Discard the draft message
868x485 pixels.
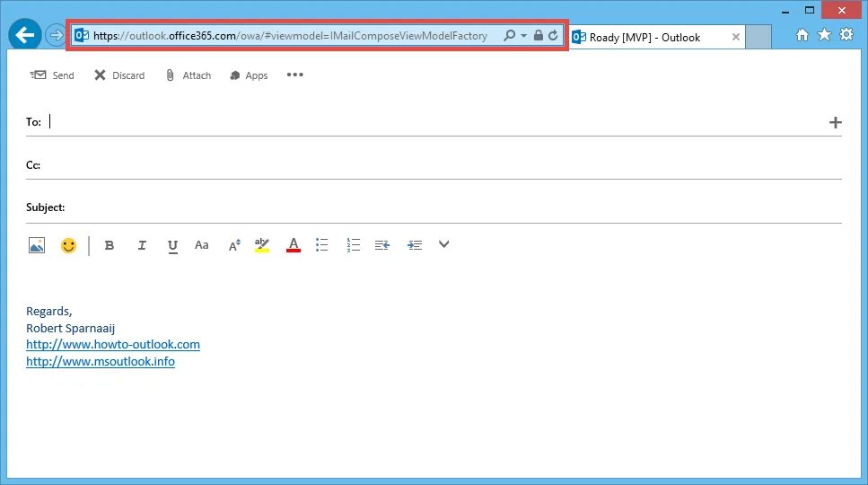(x=119, y=75)
